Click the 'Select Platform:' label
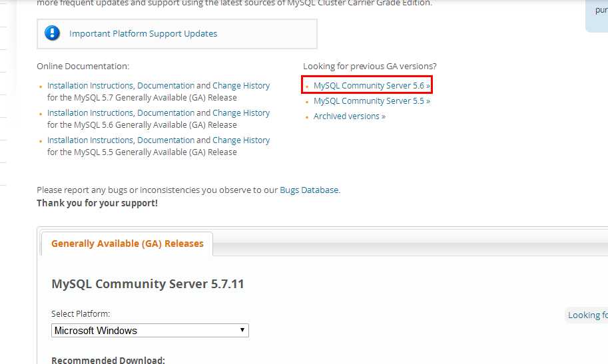The width and height of the screenshot is (608, 364). (81, 313)
